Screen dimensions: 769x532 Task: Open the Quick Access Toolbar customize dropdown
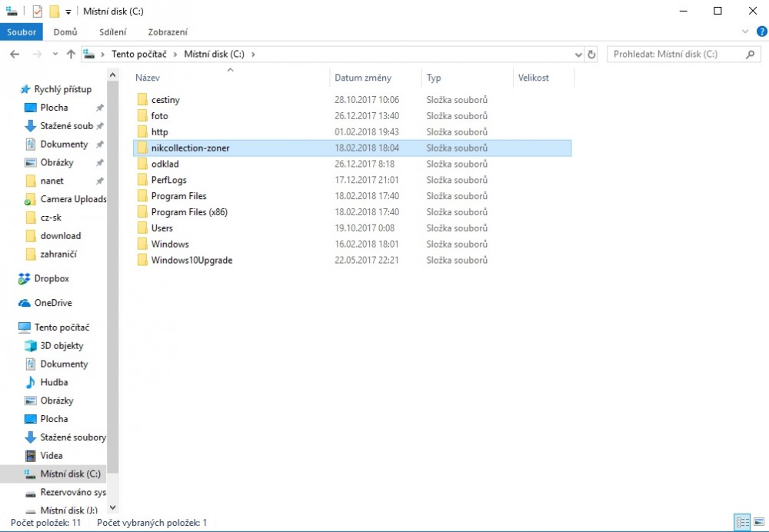click(x=68, y=12)
